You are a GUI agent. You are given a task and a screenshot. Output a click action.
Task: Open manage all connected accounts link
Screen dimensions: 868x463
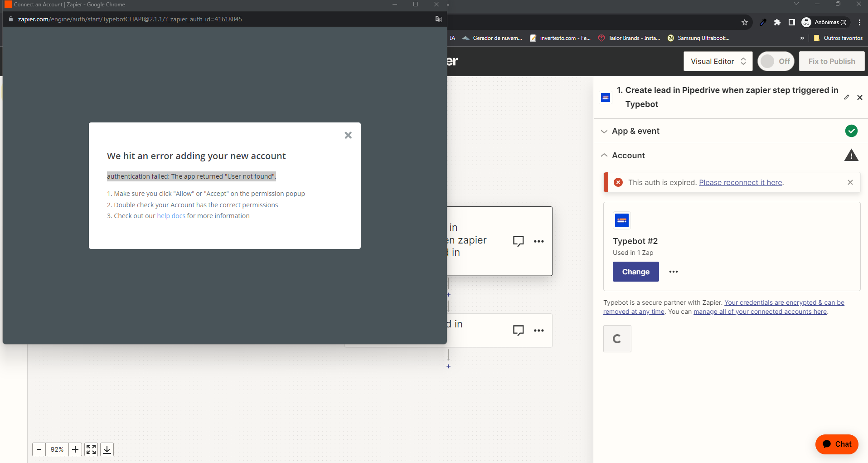760,312
